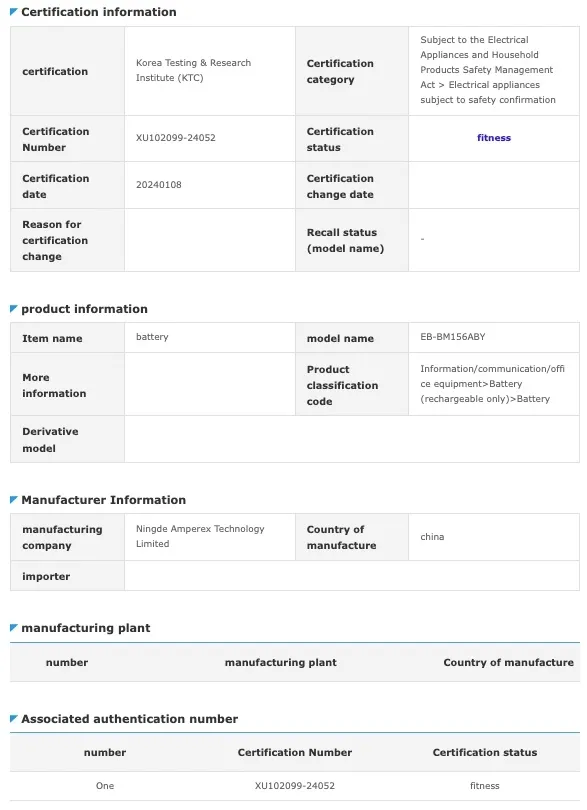Click associated certification number XU102099-24052 in bottom row

pyautogui.click(x=295, y=786)
